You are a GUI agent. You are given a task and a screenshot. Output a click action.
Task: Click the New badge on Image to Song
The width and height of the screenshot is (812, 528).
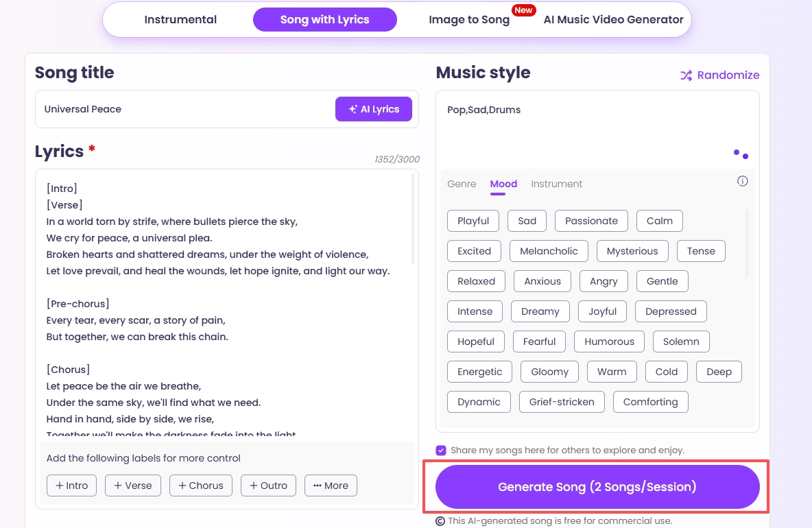[523, 10]
